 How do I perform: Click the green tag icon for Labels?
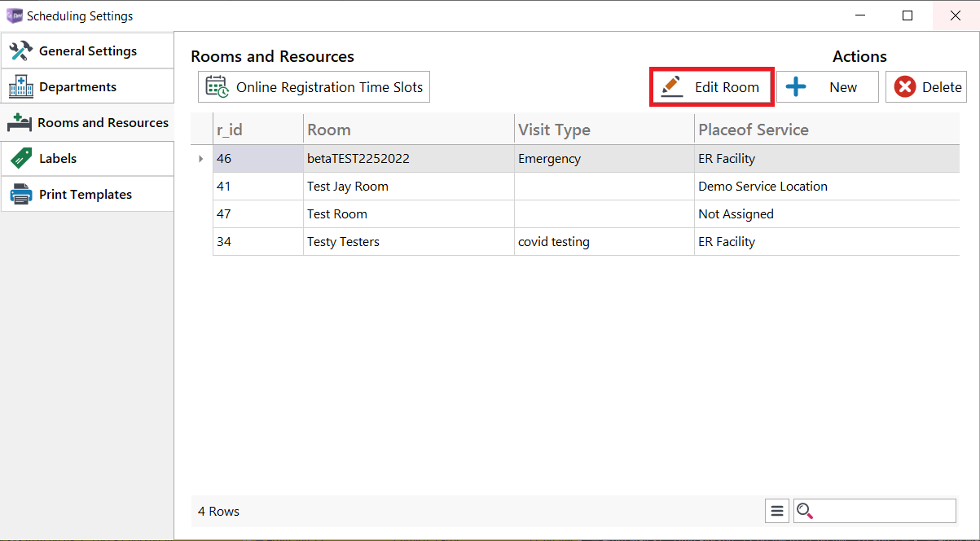coord(21,158)
